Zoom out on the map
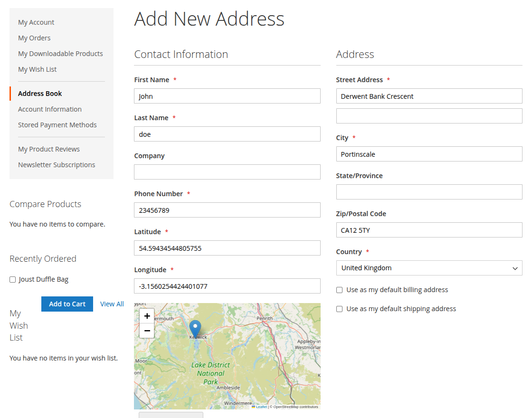The image size is (532, 418). click(x=147, y=331)
